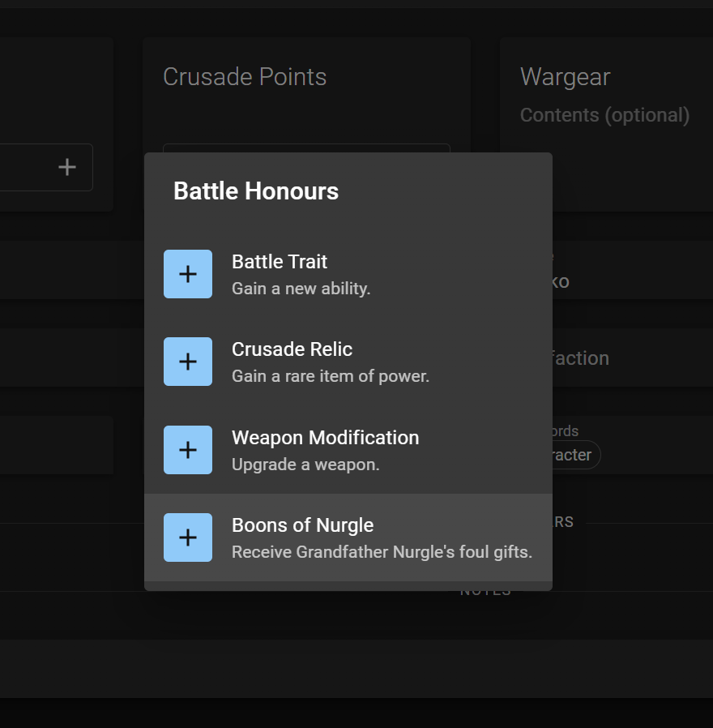Choose the Crusade Relic option label
The height and width of the screenshot is (728, 713).
pos(292,349)
